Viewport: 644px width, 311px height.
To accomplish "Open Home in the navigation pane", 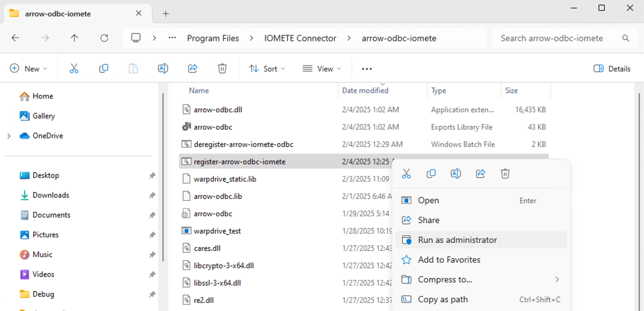I will pyautogui.click(x=42, y=96).
